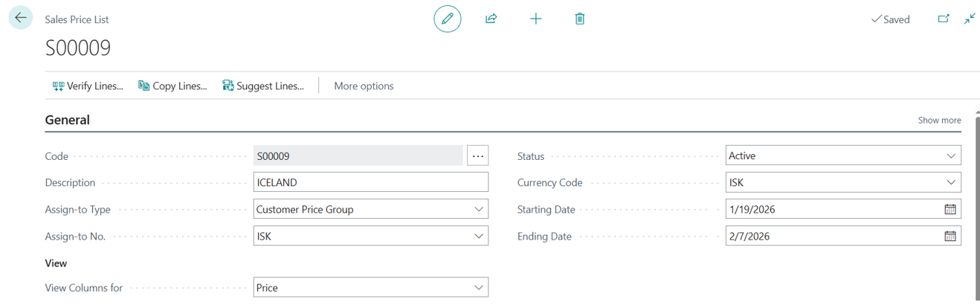Expand the Assign-to Type dropdown
Screen dimensions: 980x305
click(478, 210)
